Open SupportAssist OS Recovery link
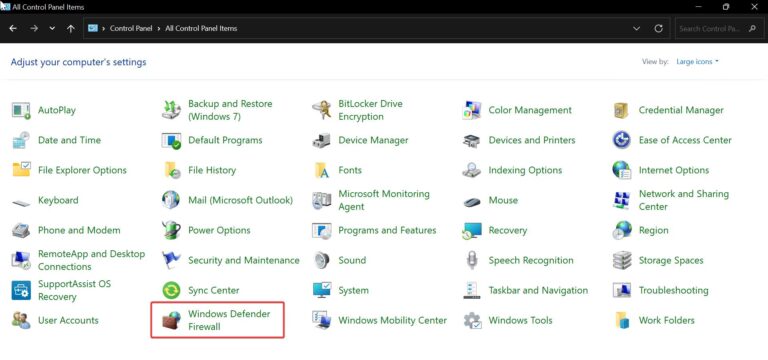Image resolution: width=768 pixels, height=360 pixels. click(x=74, y=290)
